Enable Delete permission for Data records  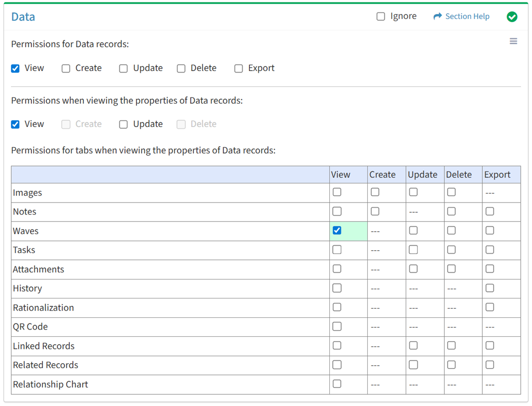pos(181,69)
